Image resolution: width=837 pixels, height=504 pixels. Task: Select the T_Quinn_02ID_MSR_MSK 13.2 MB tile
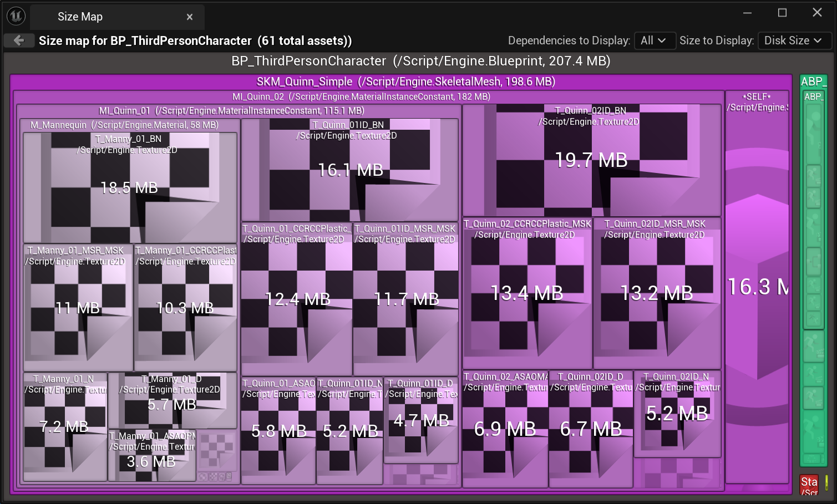[657, 293]
